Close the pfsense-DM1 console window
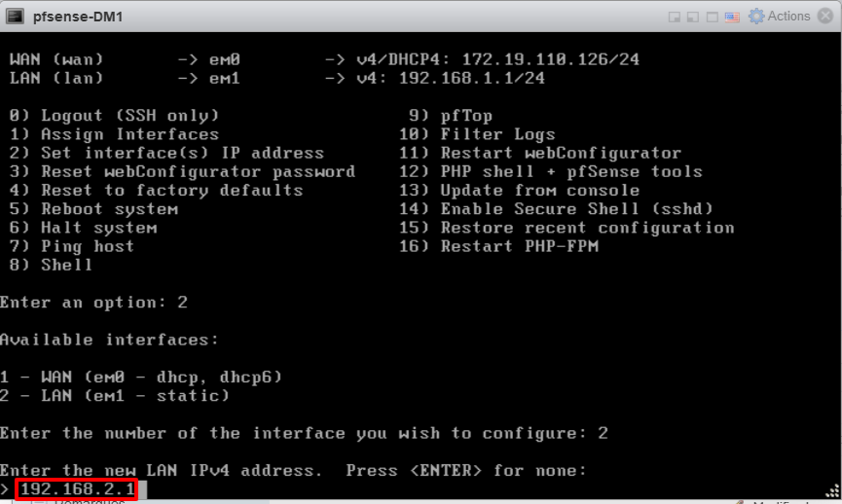 click(824, 17)
